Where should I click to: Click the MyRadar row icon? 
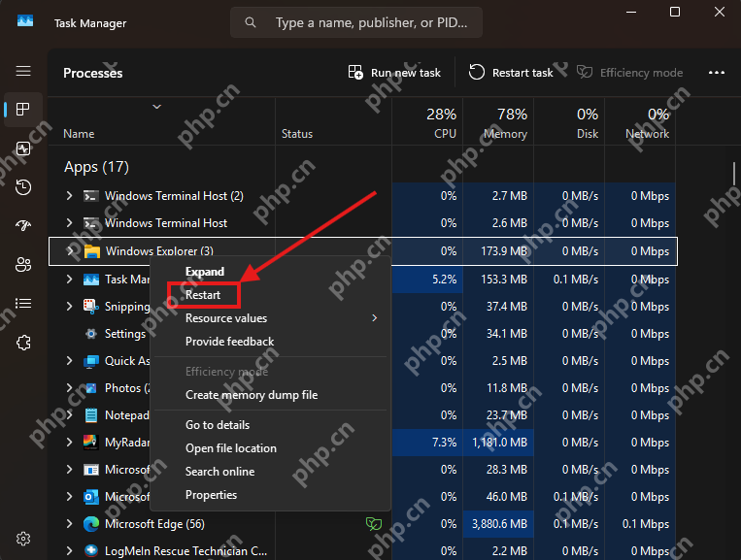coord(90,443)
